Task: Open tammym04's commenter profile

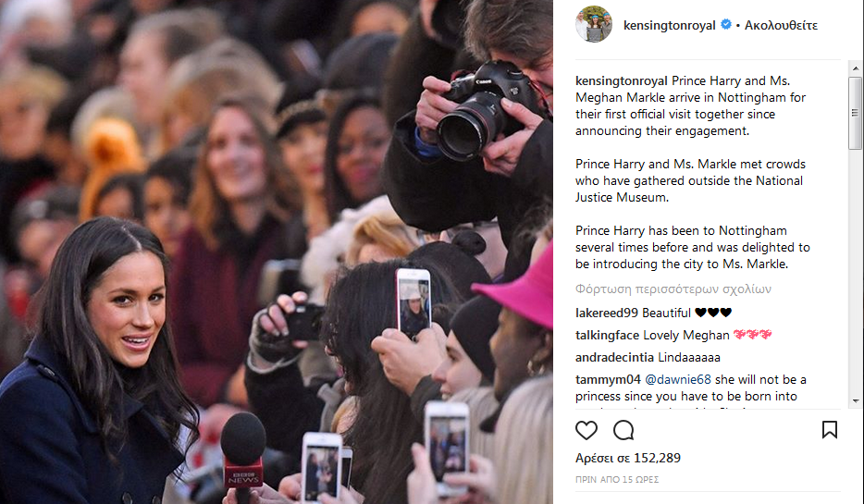Action: (x=608, y=380)
